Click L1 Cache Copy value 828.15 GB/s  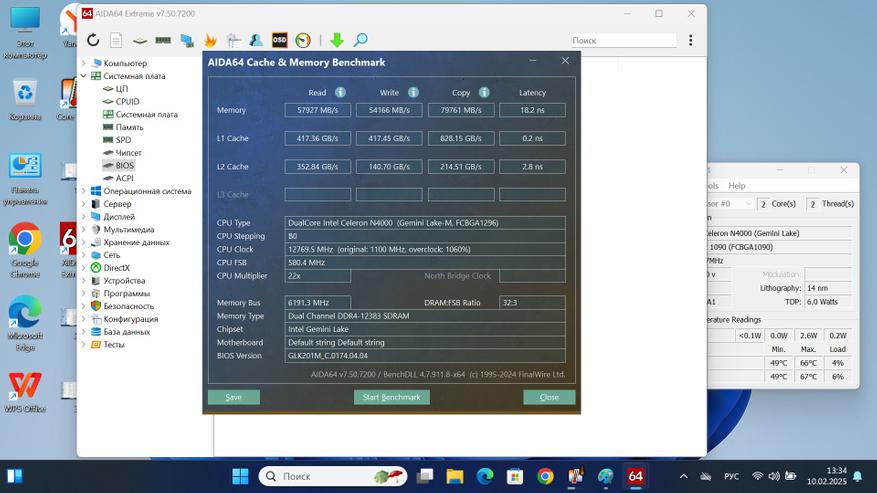tap(461, 138)
